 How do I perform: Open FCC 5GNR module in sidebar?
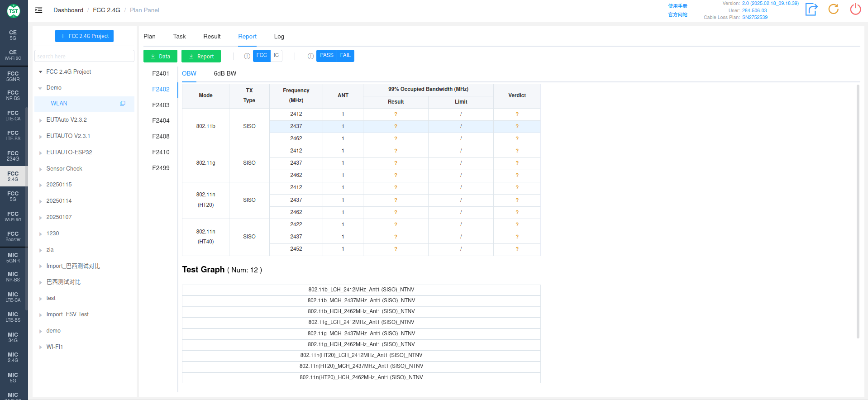click(13, 76)
